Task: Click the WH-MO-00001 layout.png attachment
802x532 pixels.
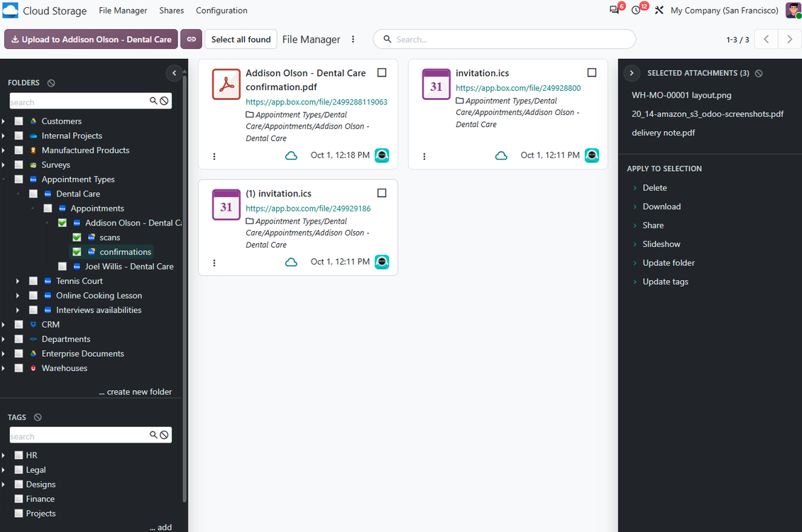Action: tap(681, 95)
